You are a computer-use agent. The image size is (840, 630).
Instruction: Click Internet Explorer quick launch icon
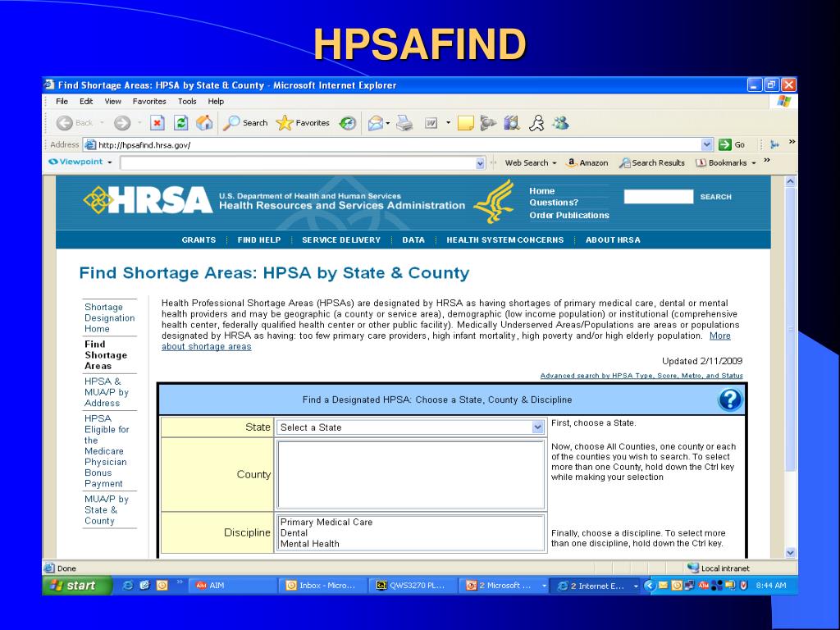coord(128,586)
